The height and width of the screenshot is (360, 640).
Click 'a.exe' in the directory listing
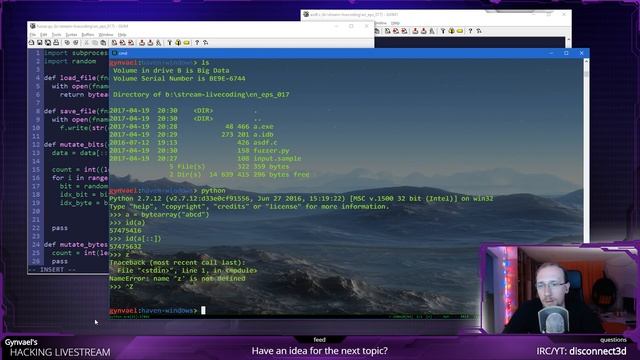coord(263,127)
